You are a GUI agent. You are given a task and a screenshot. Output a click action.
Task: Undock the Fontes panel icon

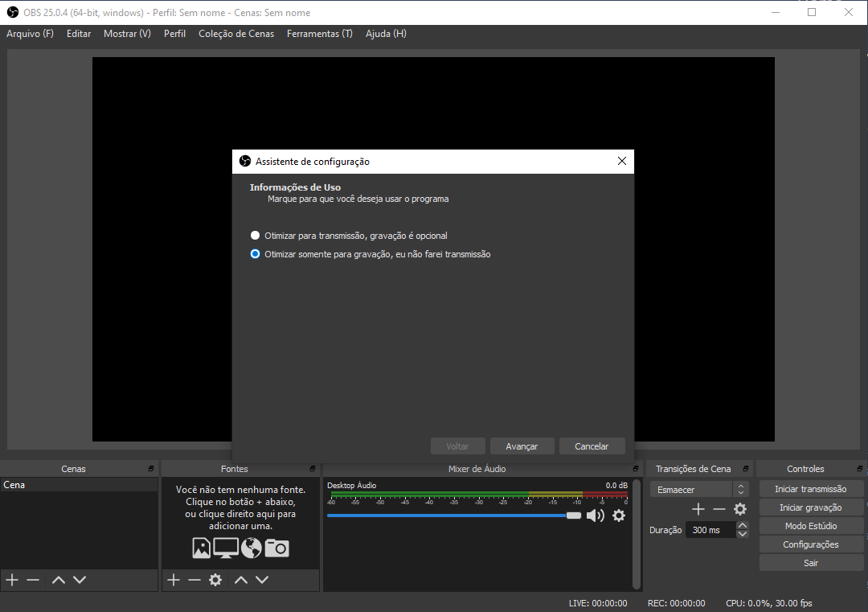tap(312, 469)
